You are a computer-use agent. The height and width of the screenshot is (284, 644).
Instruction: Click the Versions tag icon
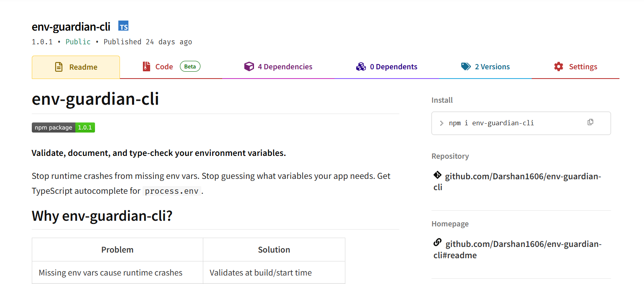point(466,66)
